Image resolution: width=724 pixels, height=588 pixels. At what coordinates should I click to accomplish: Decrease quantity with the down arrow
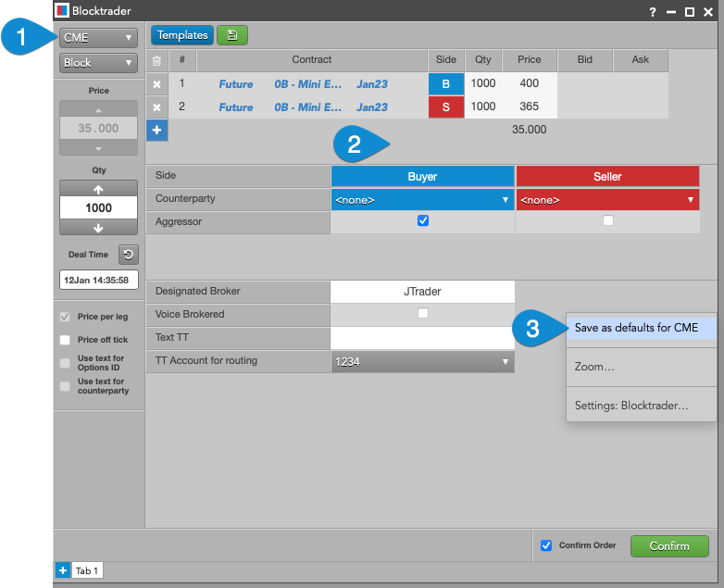point(98,228)
